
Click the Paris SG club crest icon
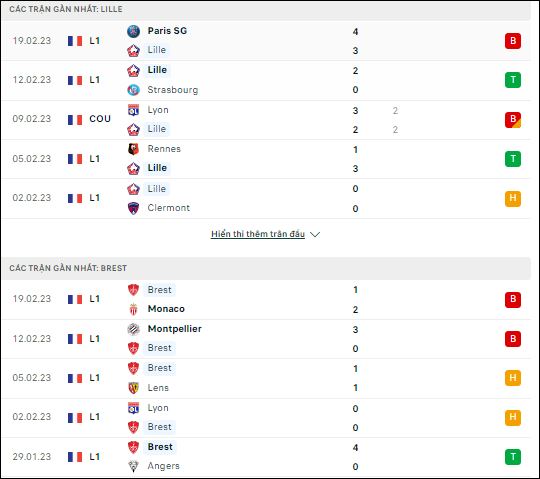(x=133, y=31)
